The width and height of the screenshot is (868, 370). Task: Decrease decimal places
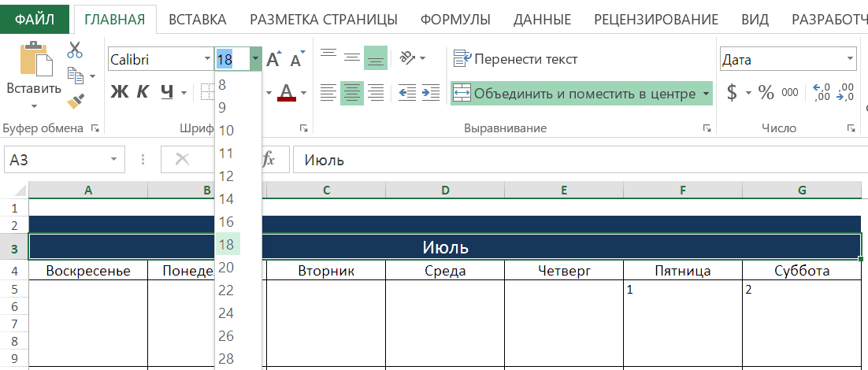click(x=845, y=92)
